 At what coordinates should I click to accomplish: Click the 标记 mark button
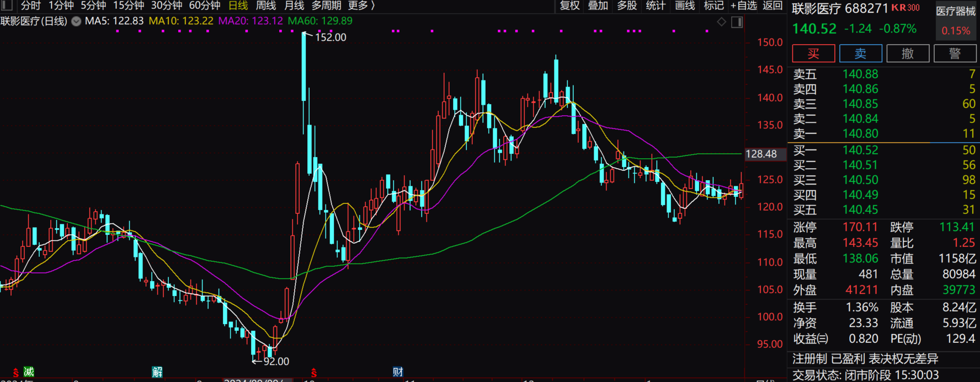click(713, 6)
